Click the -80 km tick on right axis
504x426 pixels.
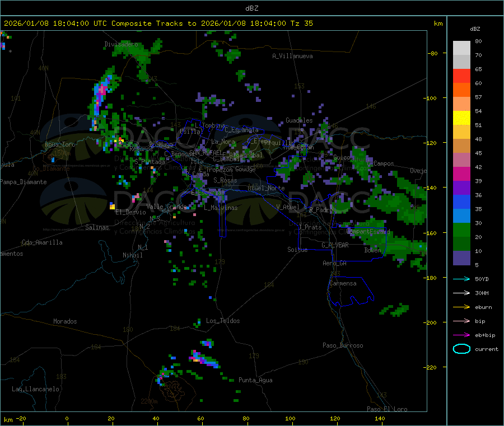pyautogui.click(x=432, y=53)
